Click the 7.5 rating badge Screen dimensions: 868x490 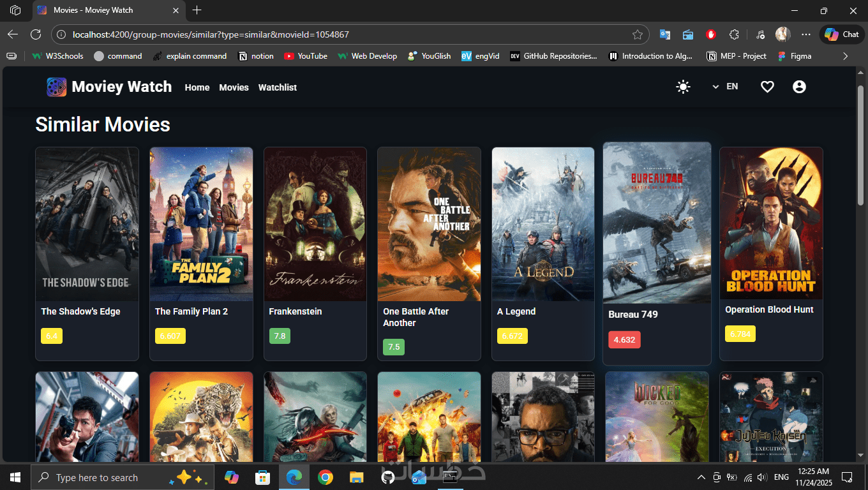tap(394, 347)
